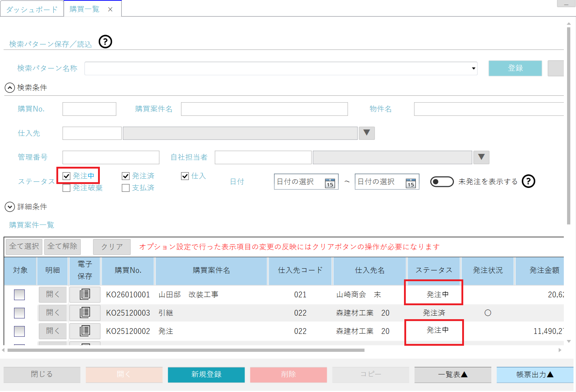Click the 新規登録 button
Screen dimensions: 576x392
(206, 375)
